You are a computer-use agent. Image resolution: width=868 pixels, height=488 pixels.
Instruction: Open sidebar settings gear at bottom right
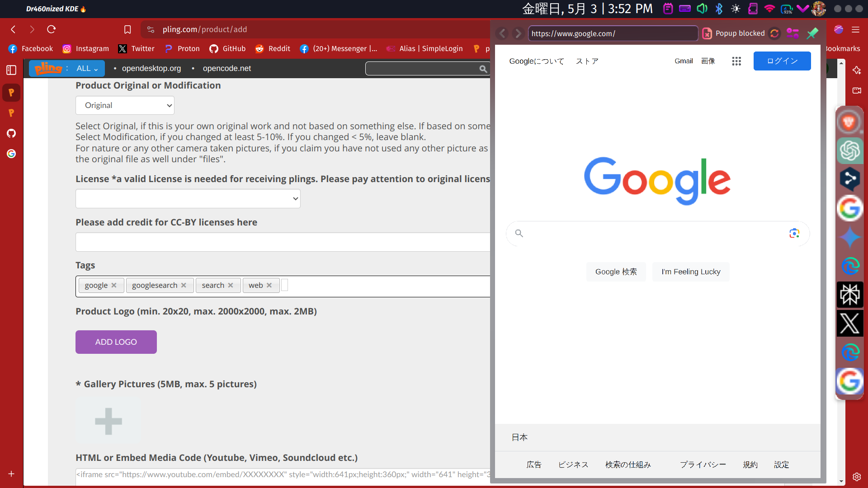click(856, 477)
